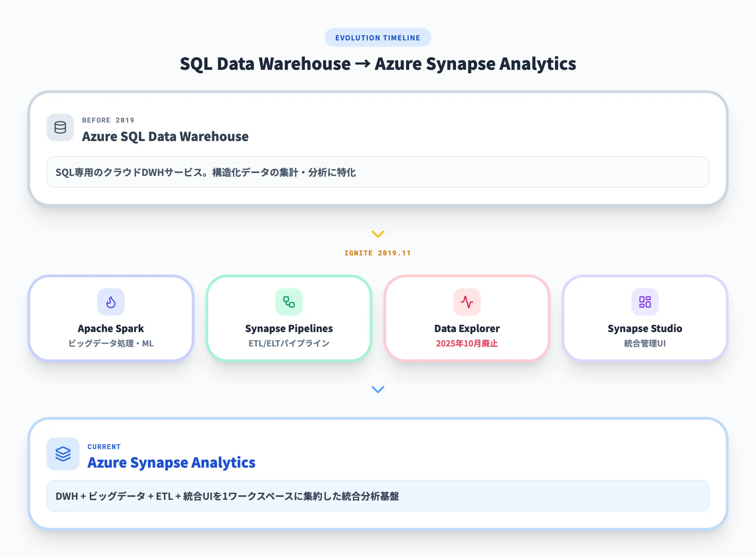Click the Data Explorer card title
The image size is (756, 558).
pos(467,328)
